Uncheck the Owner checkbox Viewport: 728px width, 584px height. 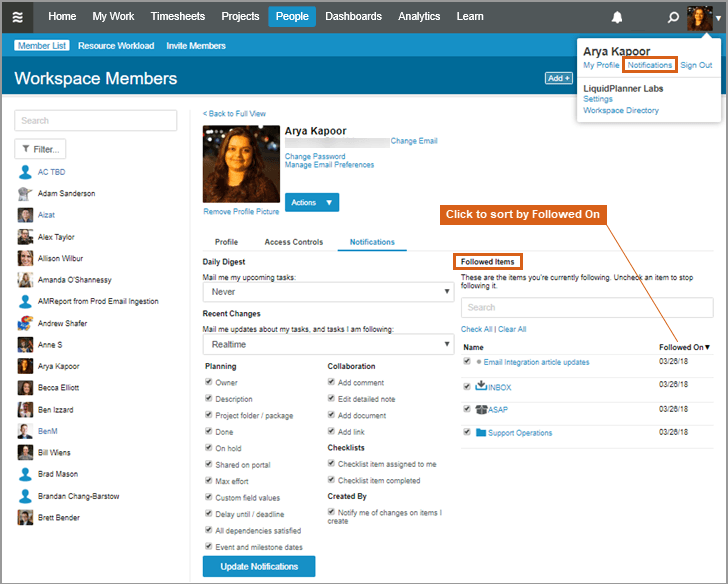pyautogui.click(x=208, y=383)
